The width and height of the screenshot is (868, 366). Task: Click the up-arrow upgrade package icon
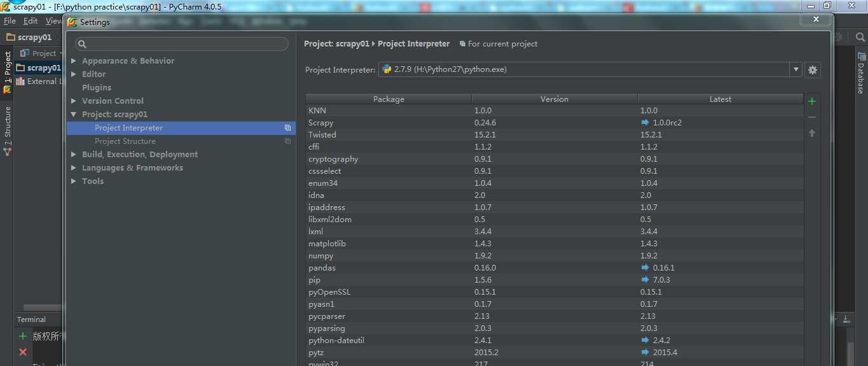pos(811,133)
